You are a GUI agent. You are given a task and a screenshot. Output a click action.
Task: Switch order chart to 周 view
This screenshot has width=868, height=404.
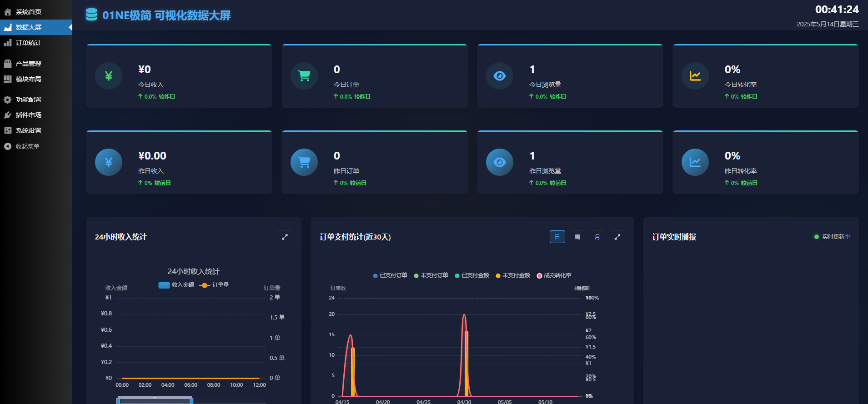coord(577,237)
